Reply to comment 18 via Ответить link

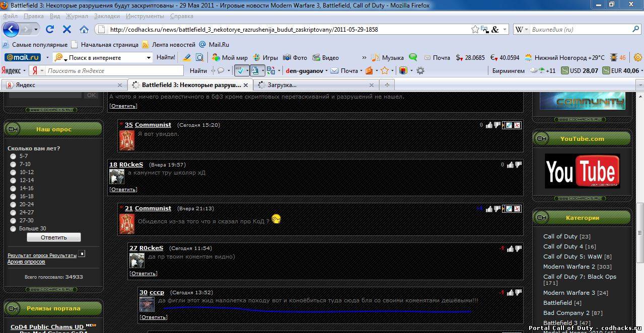pyautogui.click(x=123, y=190)
